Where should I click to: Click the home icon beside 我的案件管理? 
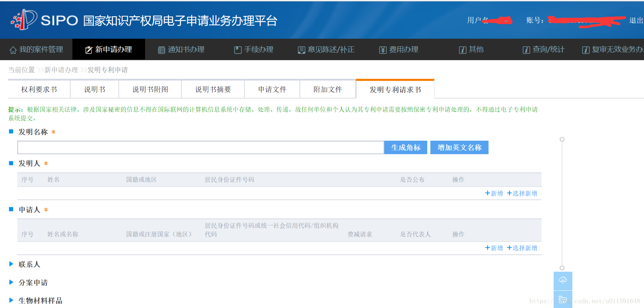pos(13,50)
